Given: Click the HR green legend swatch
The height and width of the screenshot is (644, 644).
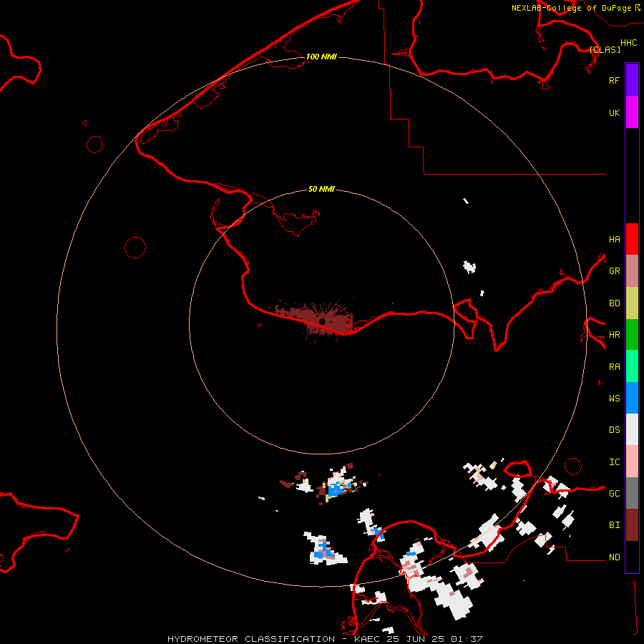Looking at the screenshot, I should coord(632,335).
